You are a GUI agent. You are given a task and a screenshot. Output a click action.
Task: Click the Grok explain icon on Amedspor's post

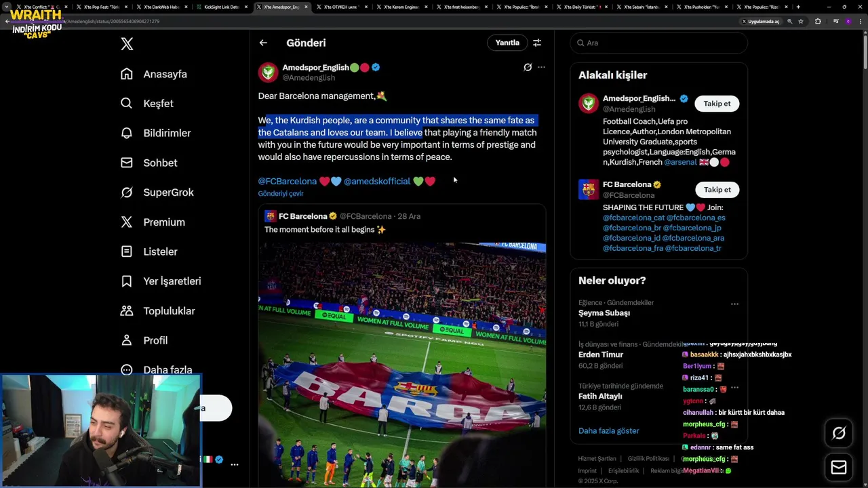coord(528,67)
